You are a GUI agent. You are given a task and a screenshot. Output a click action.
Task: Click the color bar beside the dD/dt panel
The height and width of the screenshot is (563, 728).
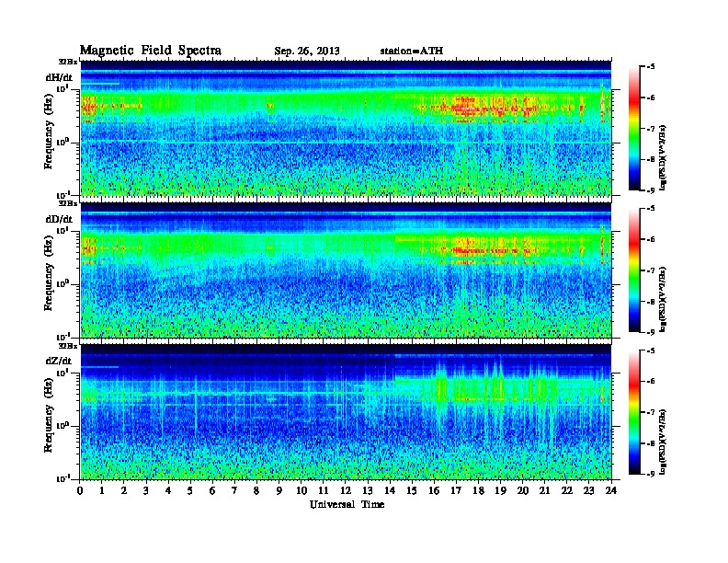pos(633,270)
